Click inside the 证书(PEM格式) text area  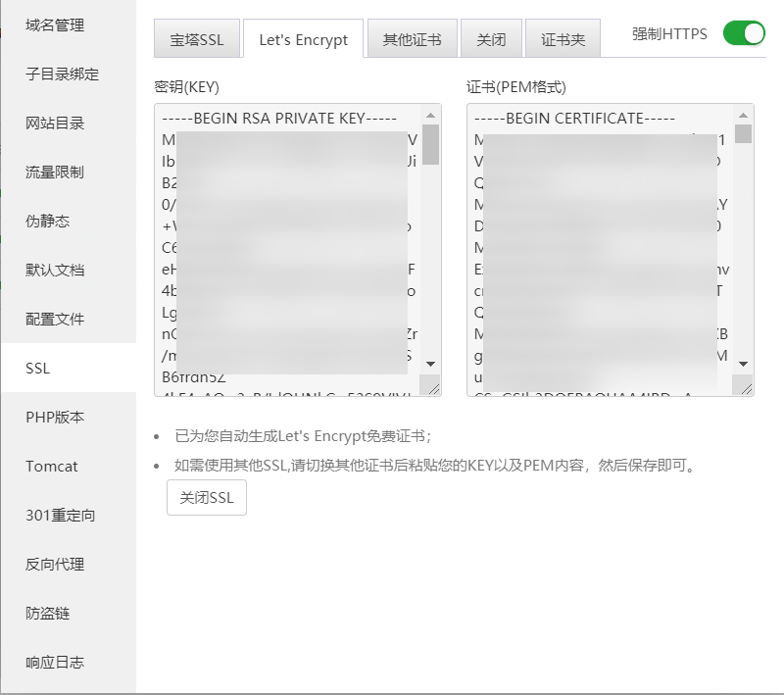pos(610,250)
